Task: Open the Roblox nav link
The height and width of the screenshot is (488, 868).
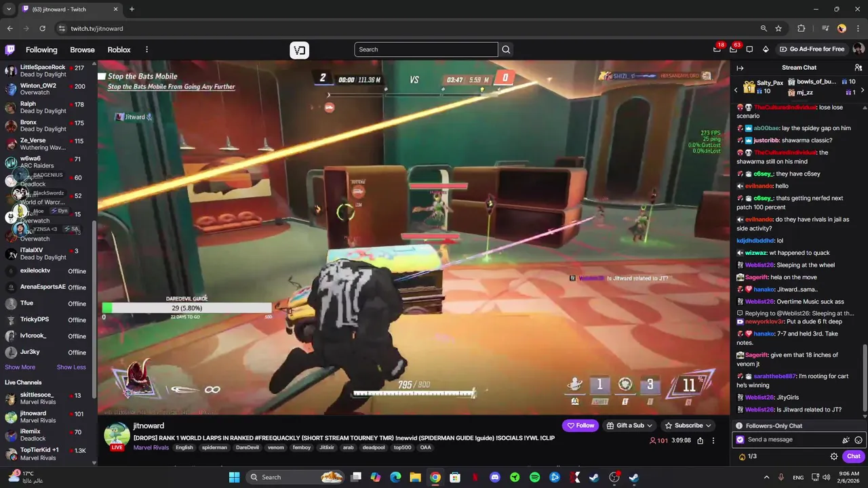Action: click(119, 49)
